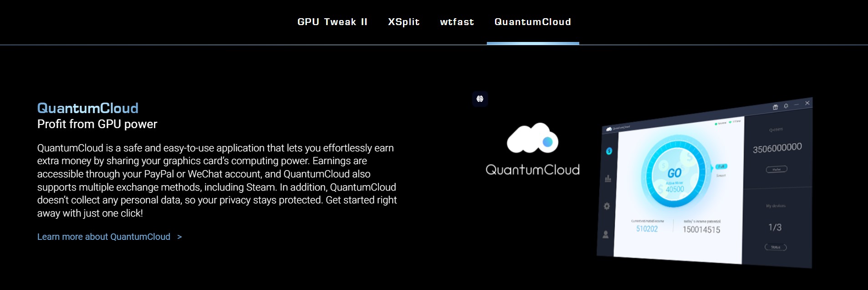Image resolution: width=868 pixels, height=290 pixels.
Task: Open the gear settings icon in app sidebar
Action: point(607,206)
